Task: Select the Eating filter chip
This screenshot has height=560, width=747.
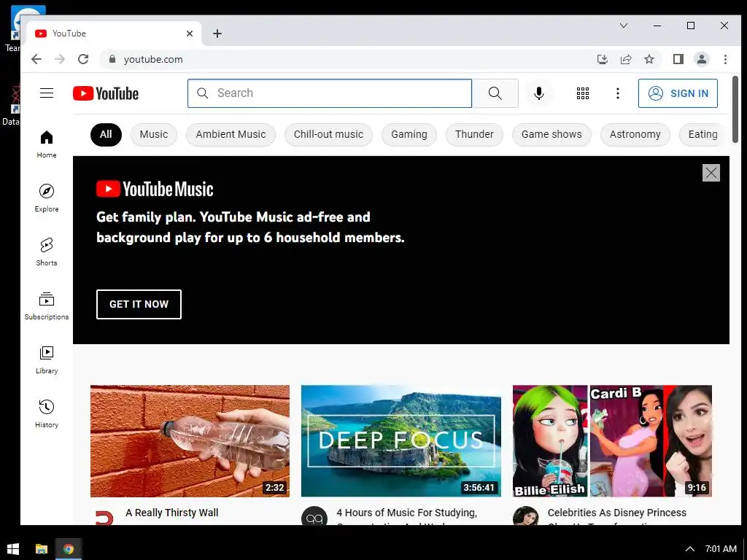Action: (703, 134)
